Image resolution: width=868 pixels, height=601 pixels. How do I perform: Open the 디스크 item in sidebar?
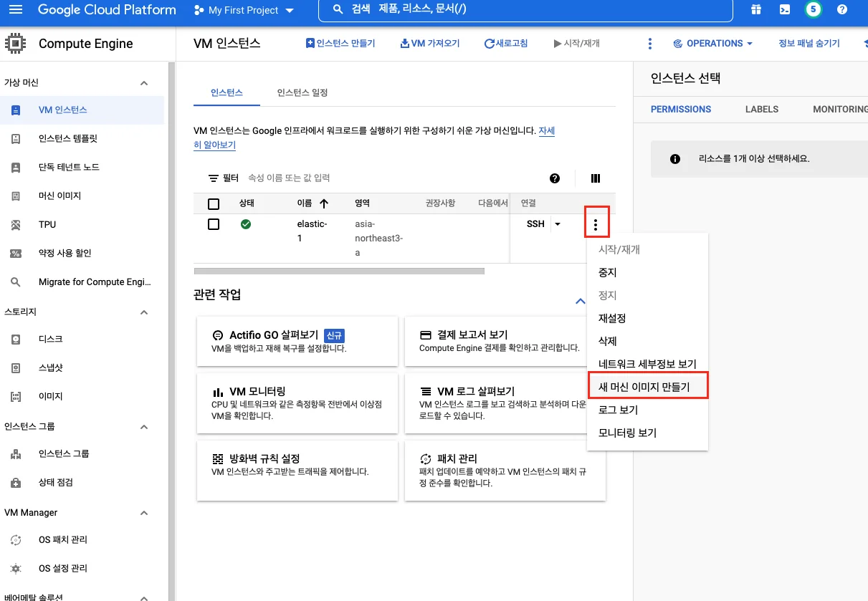[x=50, y=339]
